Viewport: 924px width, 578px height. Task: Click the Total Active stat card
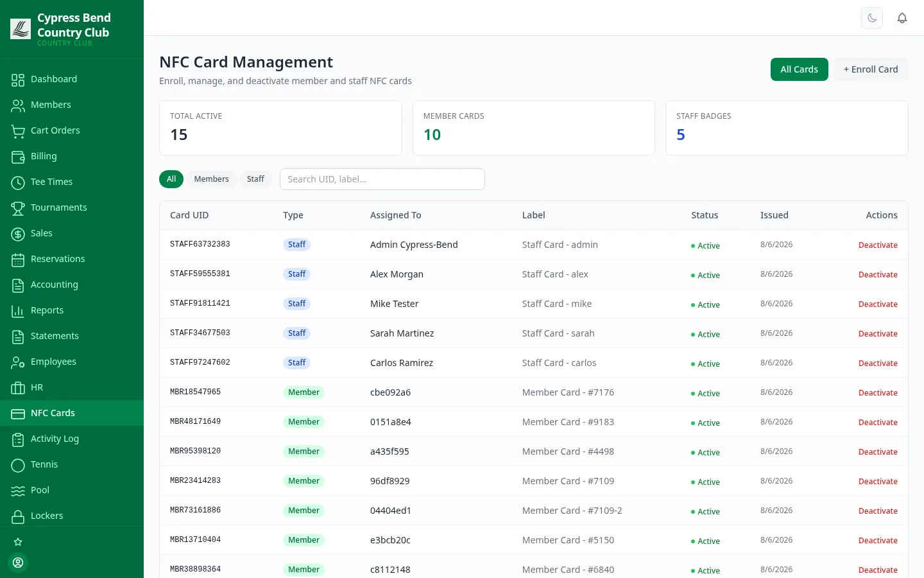280,128
